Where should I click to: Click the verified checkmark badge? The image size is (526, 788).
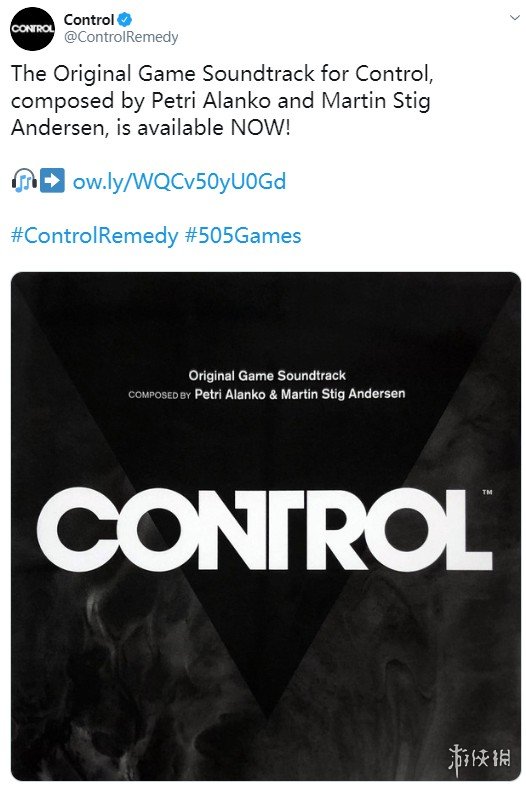pos(125,20)
